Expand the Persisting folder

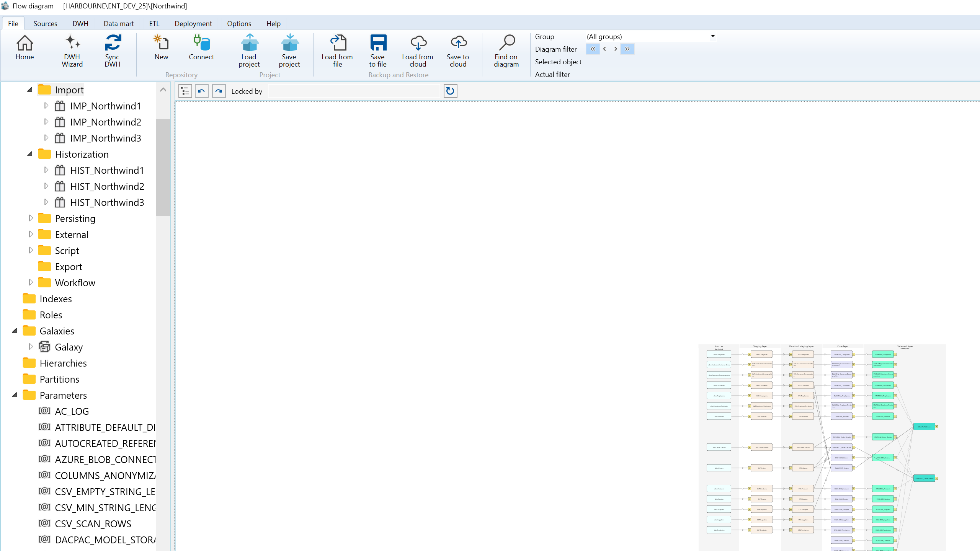click(31, 218)
